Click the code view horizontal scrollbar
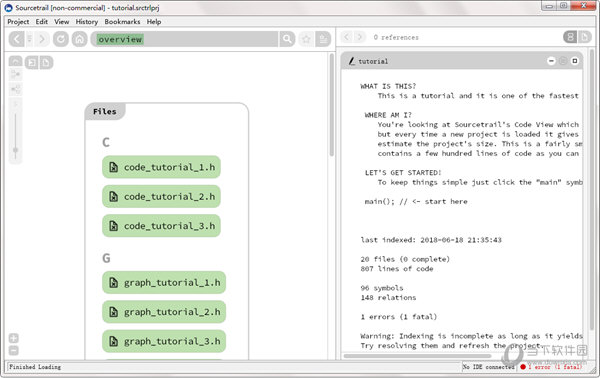The image size is (600, 378). 417,356
